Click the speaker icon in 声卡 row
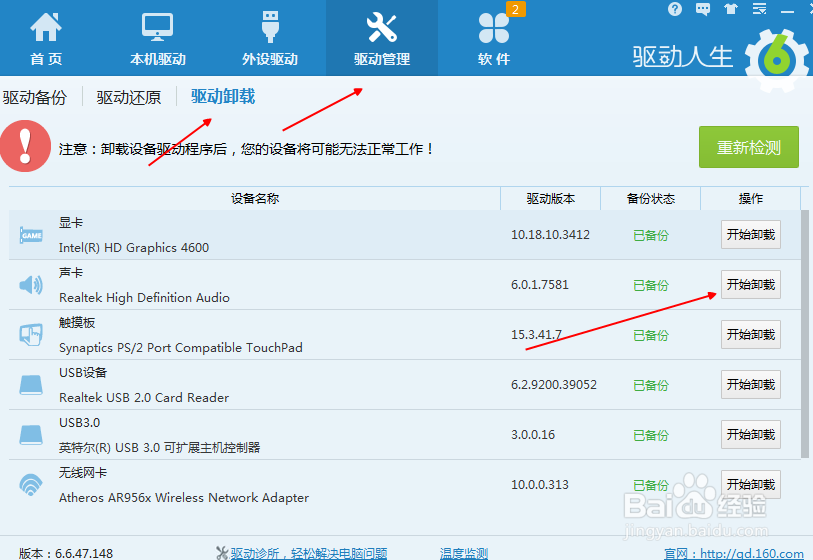Viewport: 813px width, 560px height. (x=31, y=285)
